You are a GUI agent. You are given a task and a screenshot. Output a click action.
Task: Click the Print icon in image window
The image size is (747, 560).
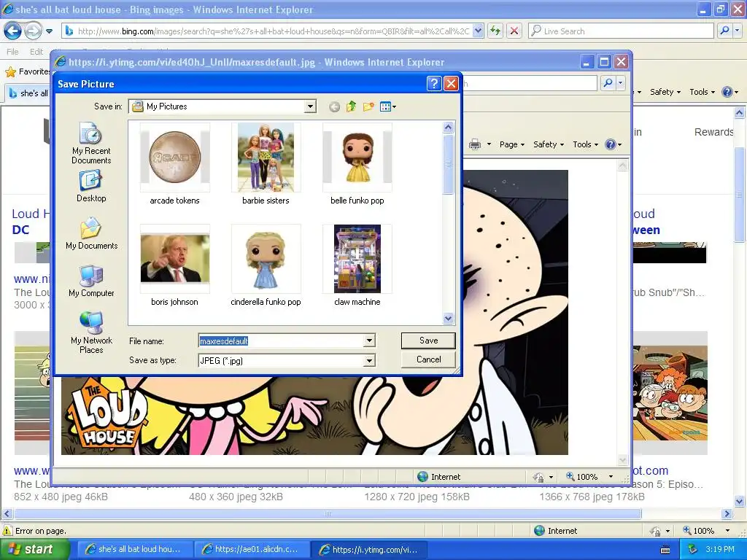475,144
